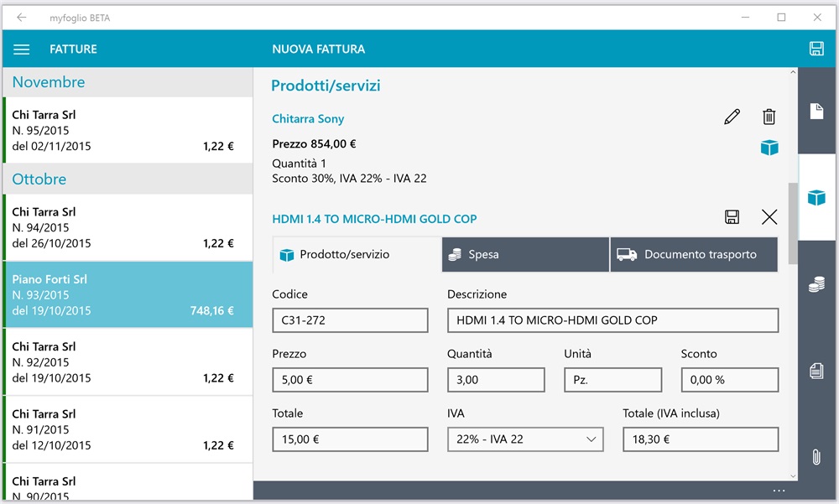
Task: Click the Sconto 30%, IVA 22% line
Action: (x=349, y=178)
